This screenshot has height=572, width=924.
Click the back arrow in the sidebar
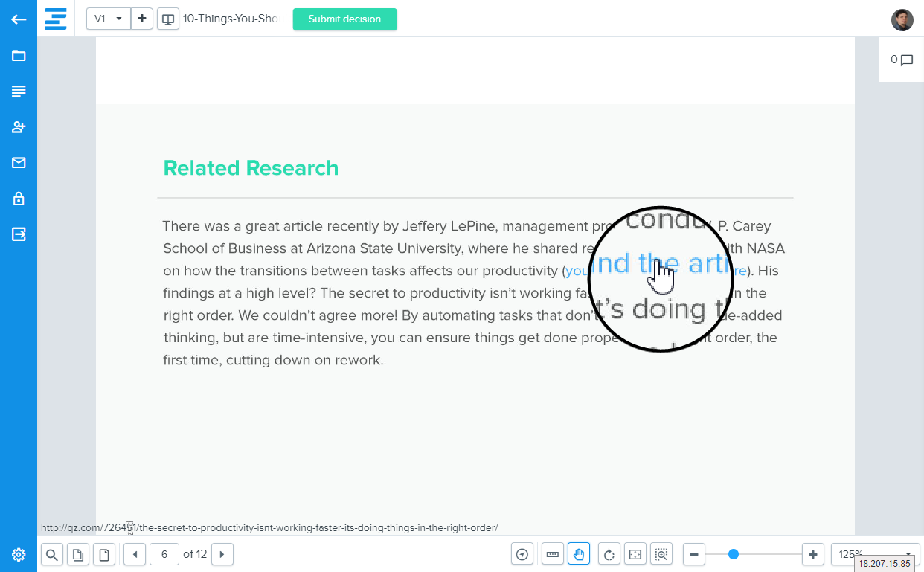(x=19, y=19)
